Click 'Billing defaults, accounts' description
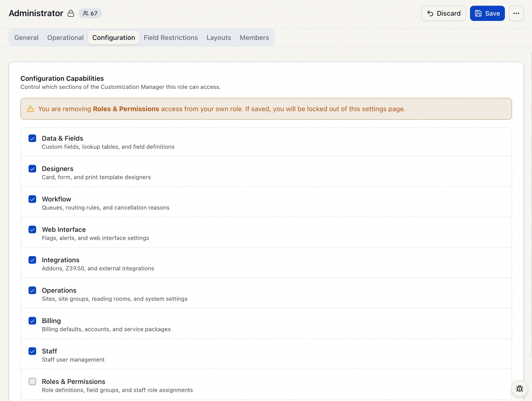The width and height of the screenshot is (532, 401). pyautogui.click(x=106, y=329)
